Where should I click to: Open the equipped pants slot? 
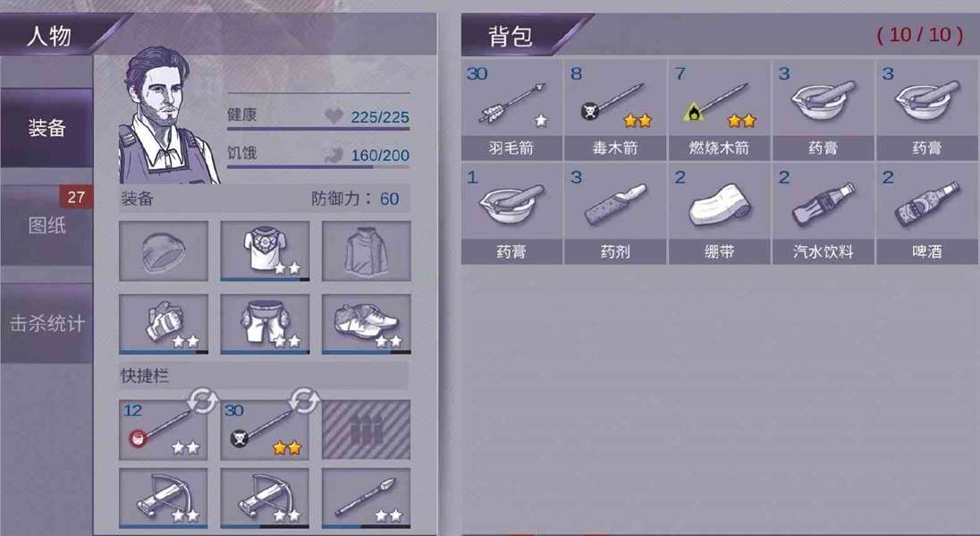(265, 324)
